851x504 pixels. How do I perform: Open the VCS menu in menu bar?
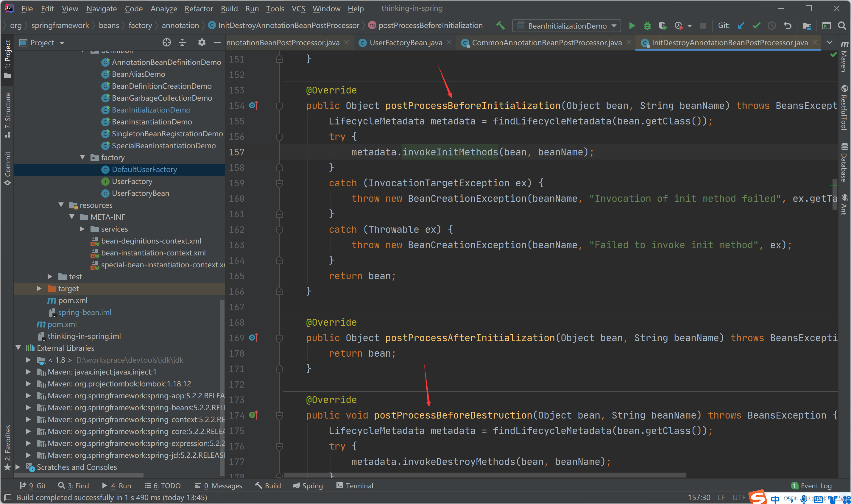298,8
